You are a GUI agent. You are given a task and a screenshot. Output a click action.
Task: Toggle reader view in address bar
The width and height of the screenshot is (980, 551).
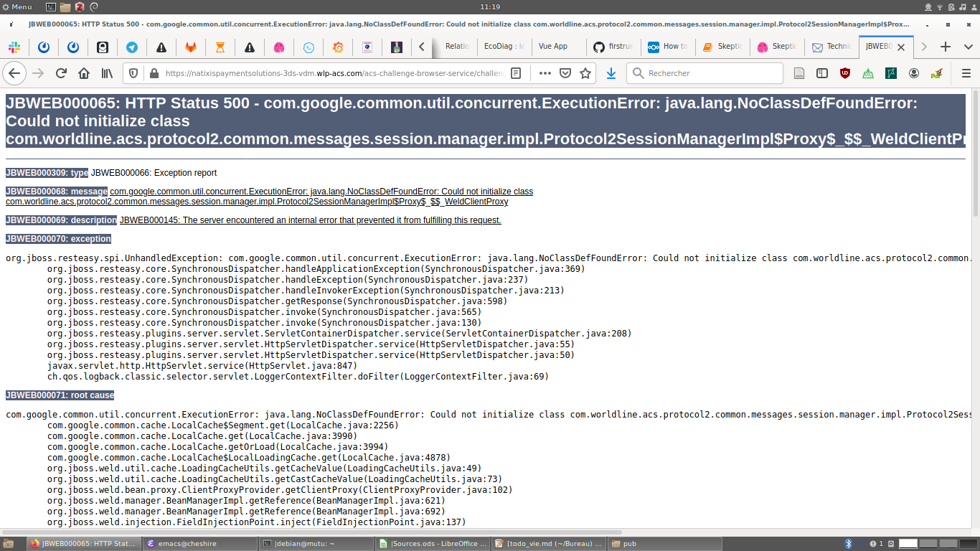516,73
